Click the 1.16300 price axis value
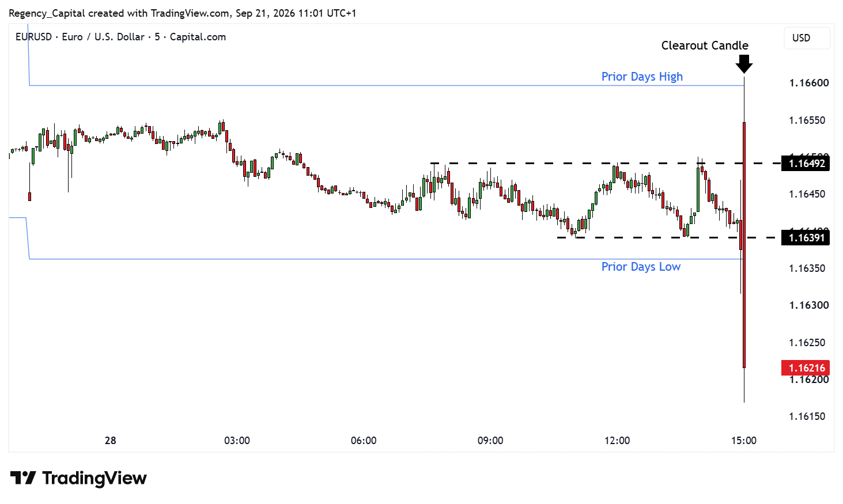843x504 pixels. tap(809, 305)
